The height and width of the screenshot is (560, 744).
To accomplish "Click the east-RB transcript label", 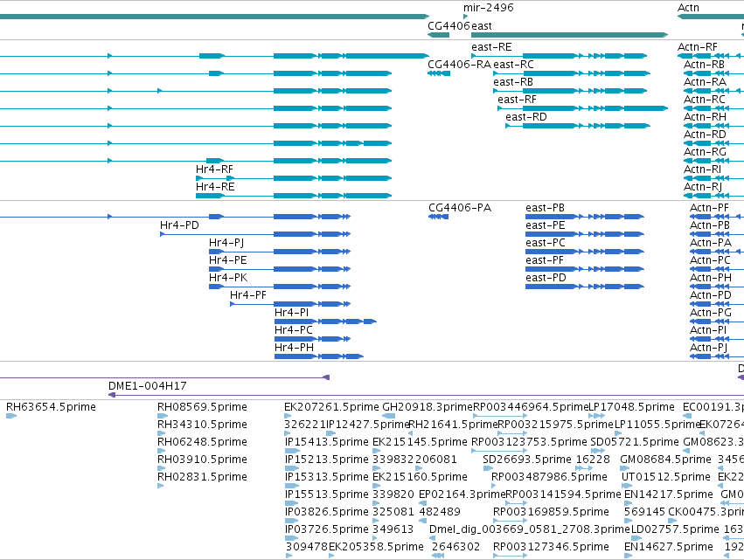I will (513, 82).
